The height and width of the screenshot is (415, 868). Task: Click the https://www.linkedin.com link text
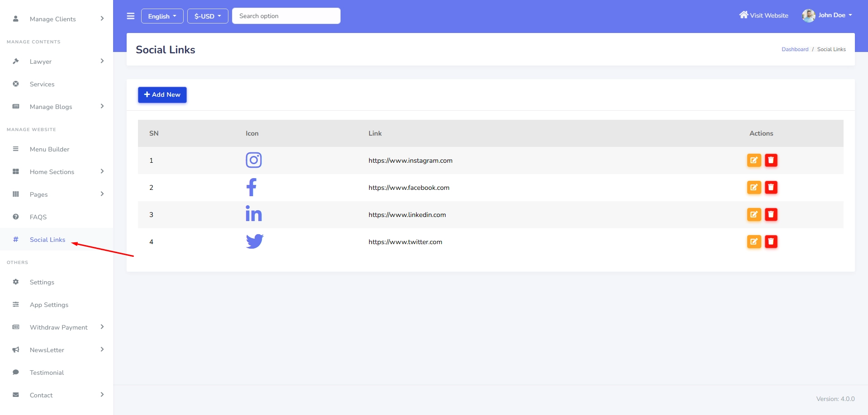pos(407,215)
